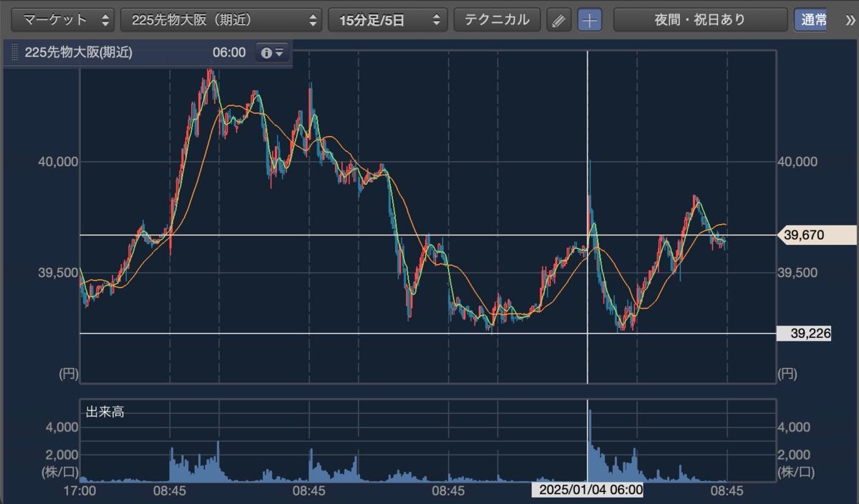Click the right-axis 40,000 price label
The height and width of the screenshot is (504, 859).
797,162
